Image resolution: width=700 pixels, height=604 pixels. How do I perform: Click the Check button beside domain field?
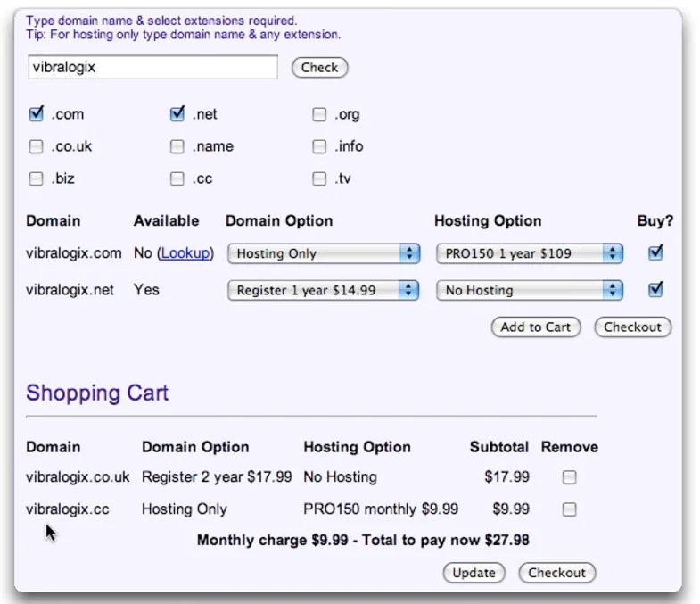pyautogui.click(x=319, y=67)
